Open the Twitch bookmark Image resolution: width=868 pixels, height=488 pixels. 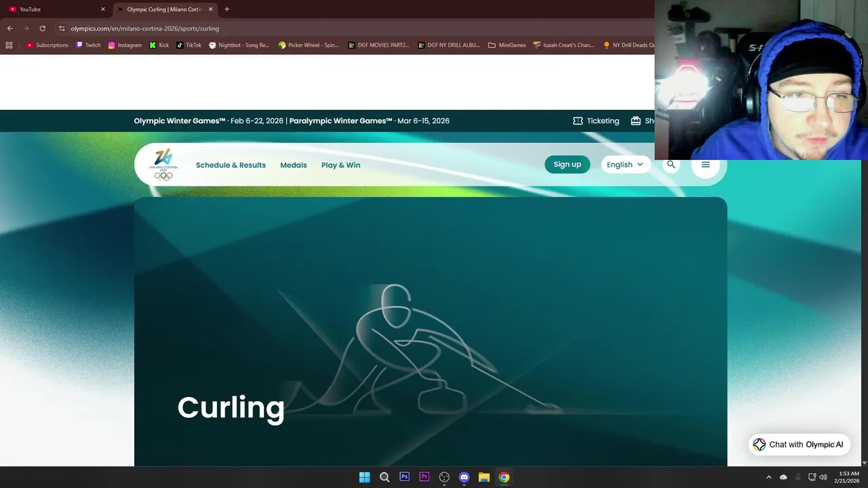coord(89,45)
